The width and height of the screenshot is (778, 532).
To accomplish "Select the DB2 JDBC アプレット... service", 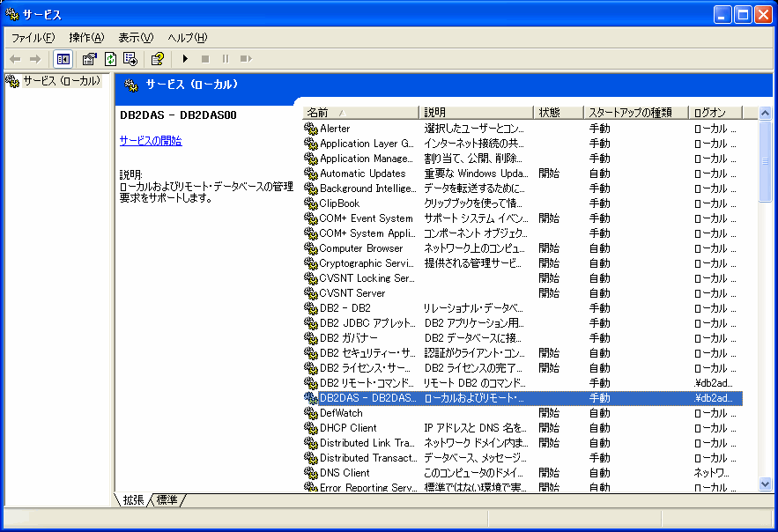I will point(522,323).
